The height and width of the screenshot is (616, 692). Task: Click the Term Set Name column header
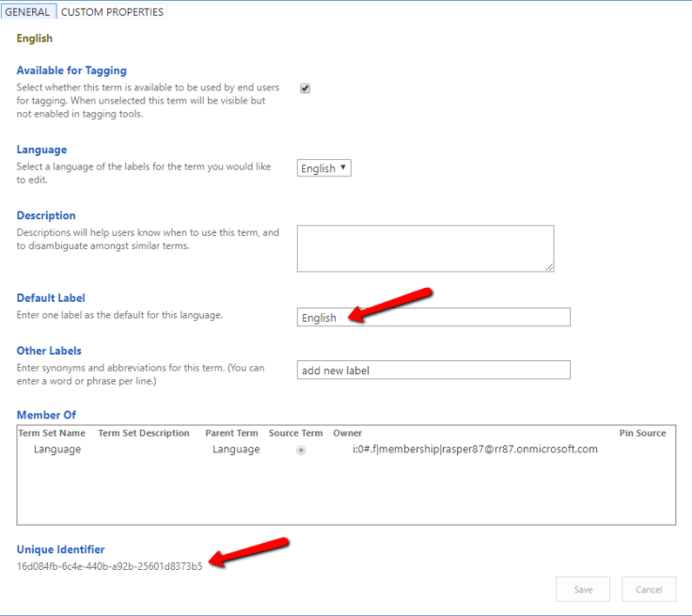pyautogui.click(x=52, y=434)
